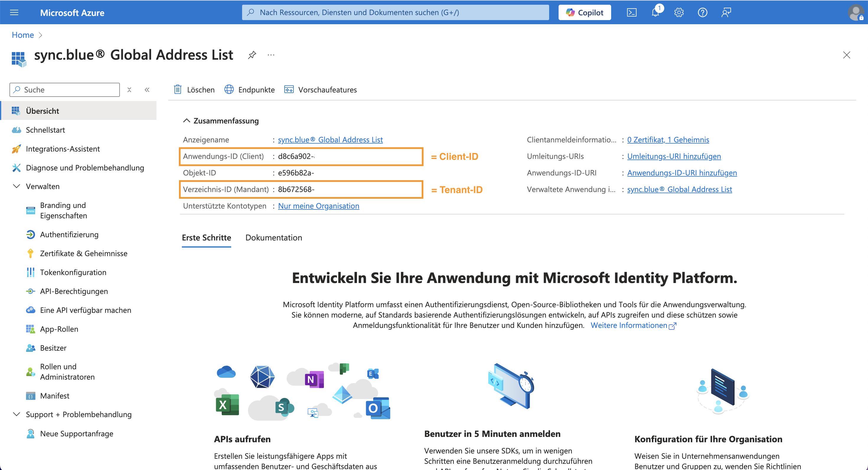Click the Diagnose und Problembehandlung tools icon
This screenshot has width=868, height=470.
click(16, 167)
